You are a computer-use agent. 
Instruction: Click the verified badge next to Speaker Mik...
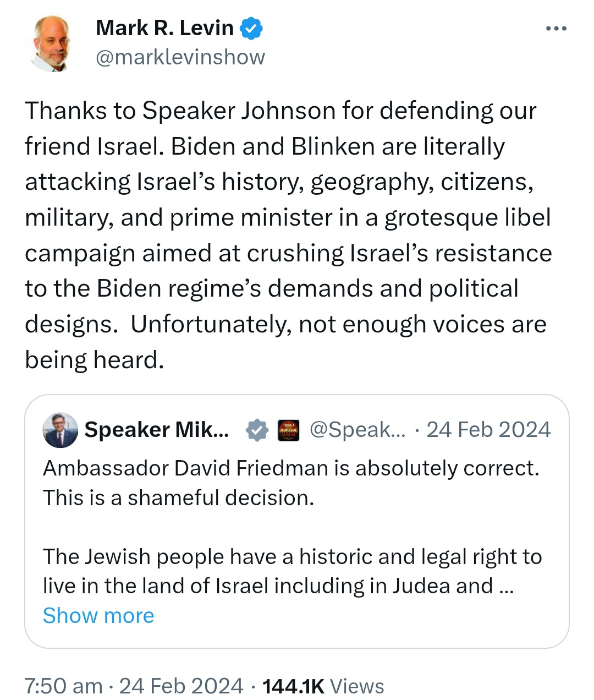[x=257, y=430]
